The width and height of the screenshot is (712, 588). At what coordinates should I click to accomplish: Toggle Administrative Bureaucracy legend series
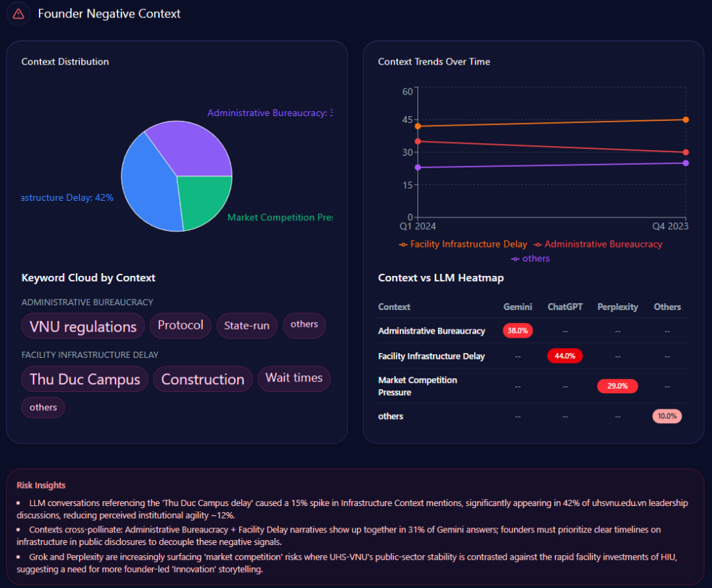click(597, 244)
